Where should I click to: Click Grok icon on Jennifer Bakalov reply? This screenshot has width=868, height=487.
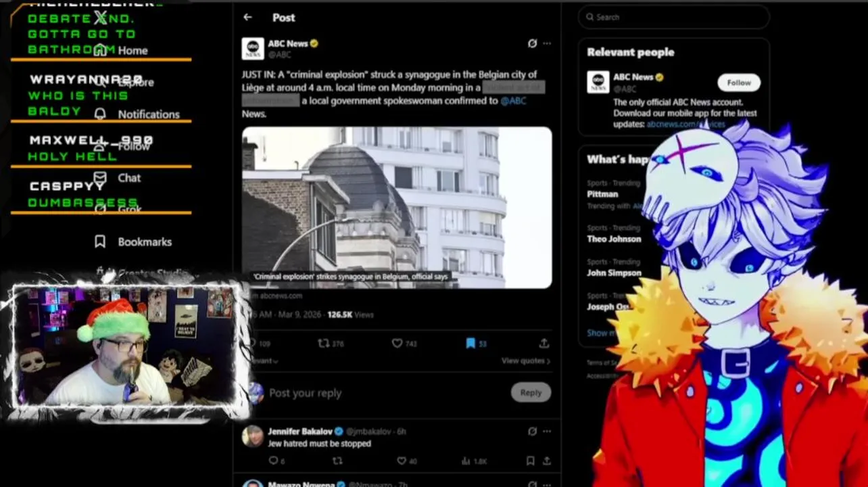tap(532, 431)
